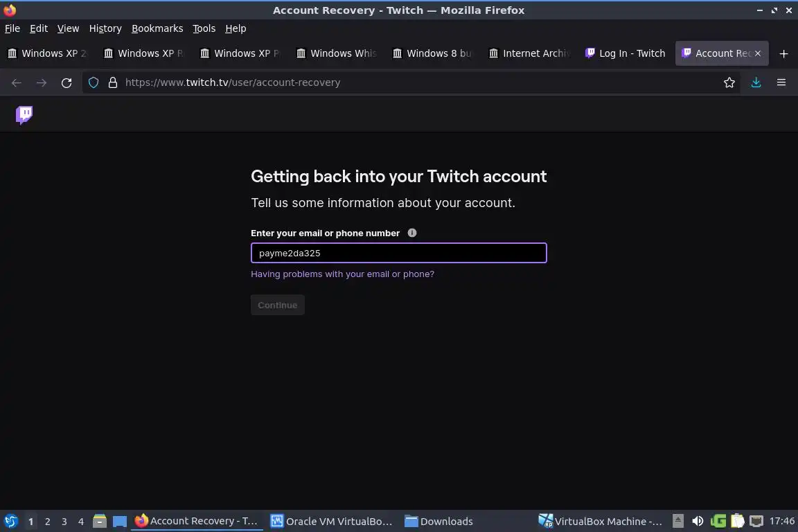This screenshot has width=798, height=532.
Task: Switch to the Windows XP R tab
Action: click(x=144, y=53)
